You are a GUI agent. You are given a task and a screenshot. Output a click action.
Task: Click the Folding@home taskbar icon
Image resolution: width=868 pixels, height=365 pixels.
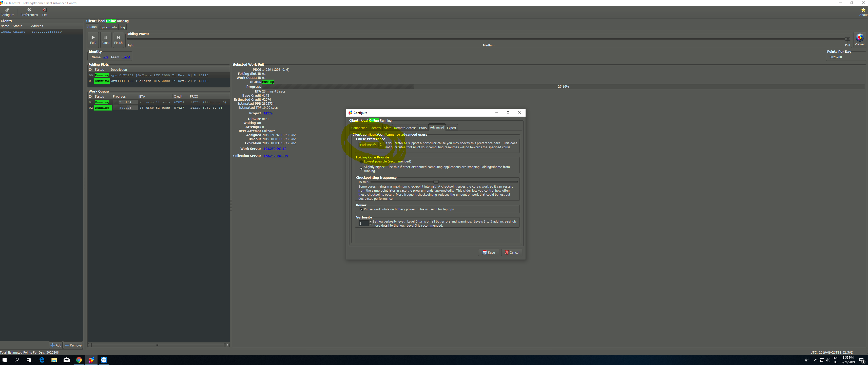tap(91, 360)
